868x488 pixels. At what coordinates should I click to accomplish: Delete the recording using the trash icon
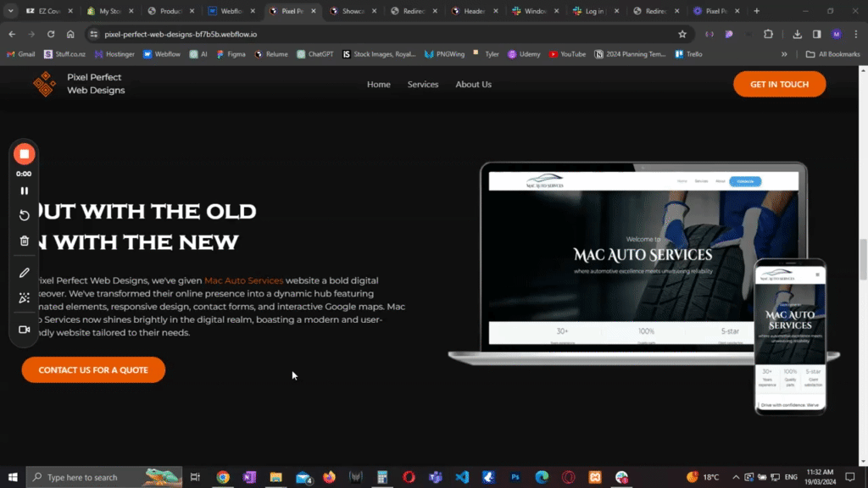pos(24,241)
